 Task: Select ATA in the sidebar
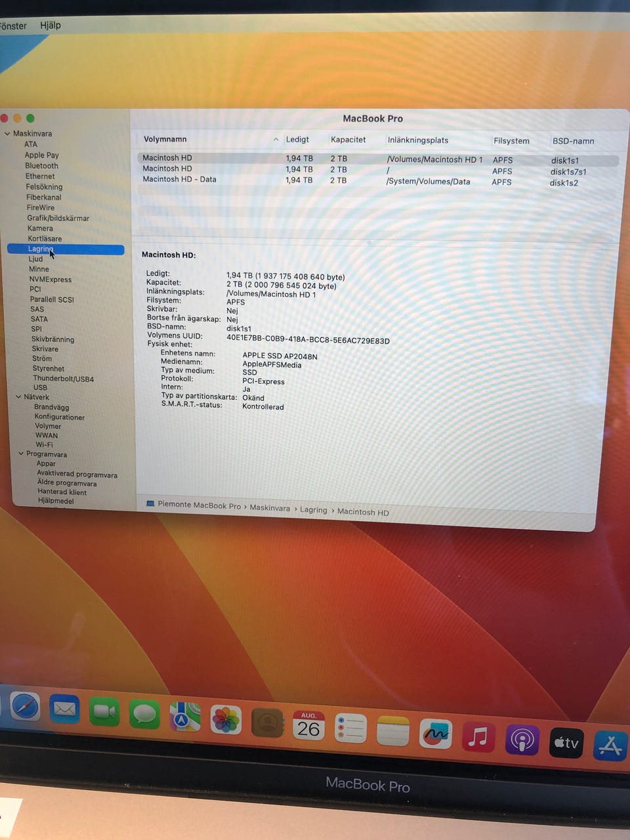point(31,144)
